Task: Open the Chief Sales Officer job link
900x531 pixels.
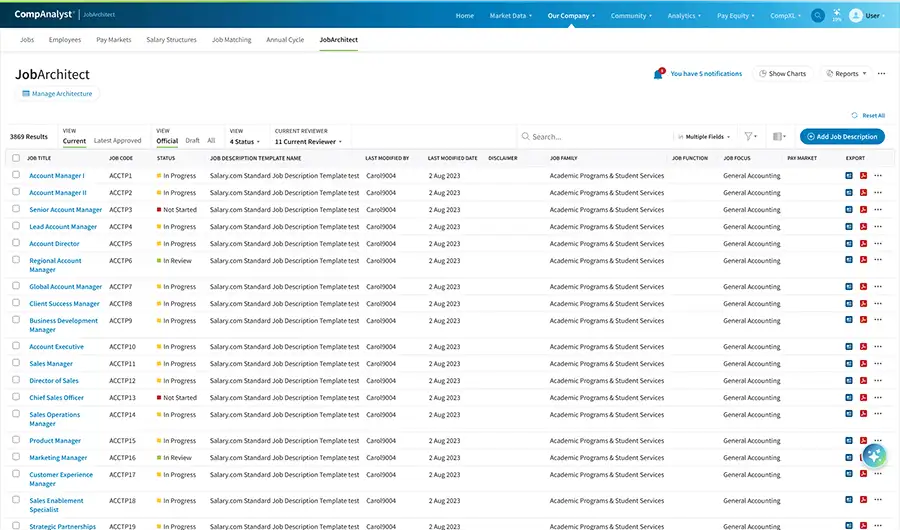Action: (56, 398)
